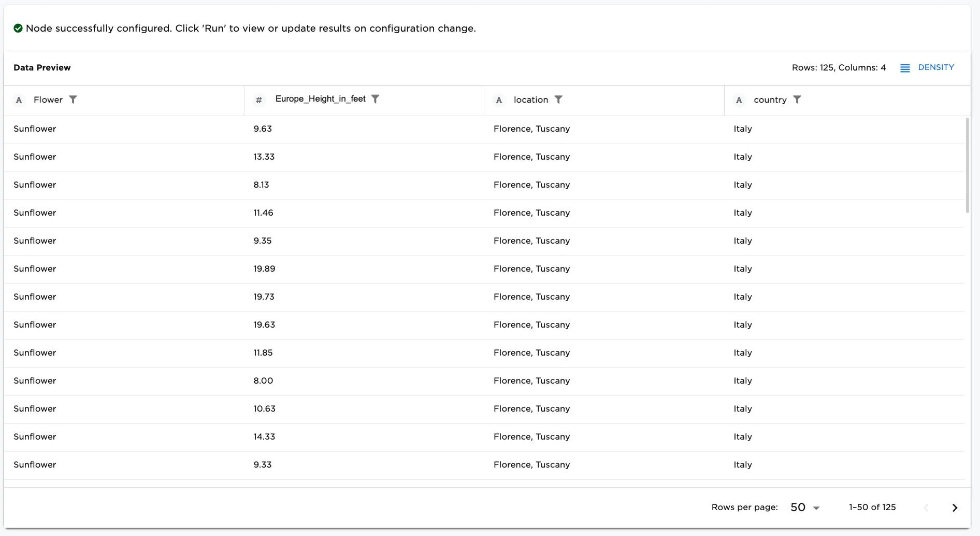This screenshot has width=980, height=536.
Task: Click the string type icon beside Flower
Action: [x=19, y=100]
